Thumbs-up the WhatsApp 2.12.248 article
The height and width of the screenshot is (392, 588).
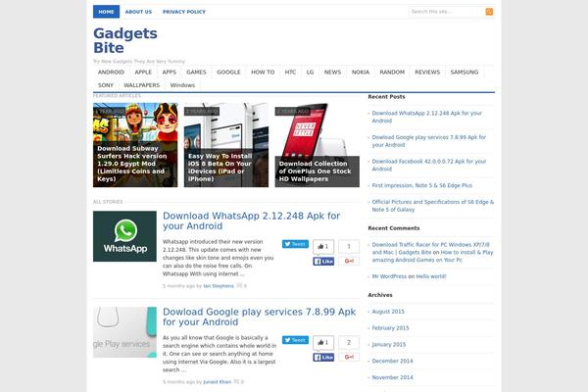(x=323, y=246)
